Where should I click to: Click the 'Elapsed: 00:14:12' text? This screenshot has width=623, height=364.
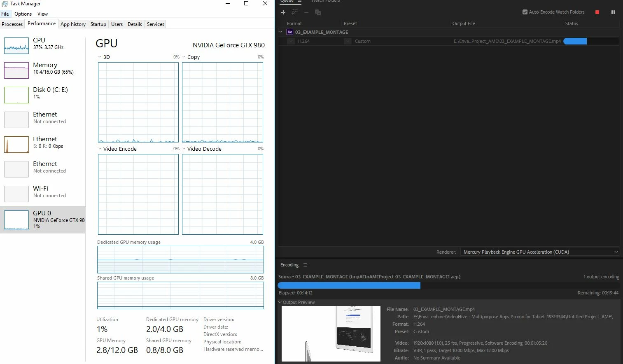(x=296, y=293)
